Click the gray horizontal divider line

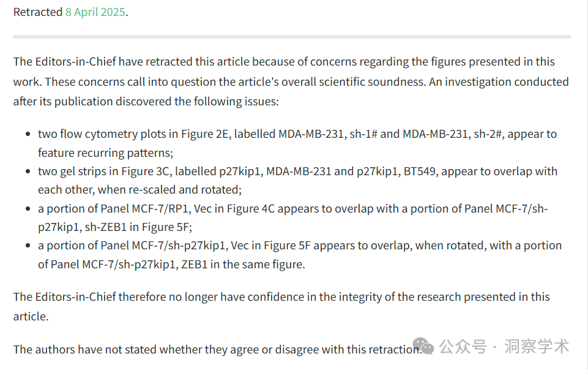click(292, 37)
